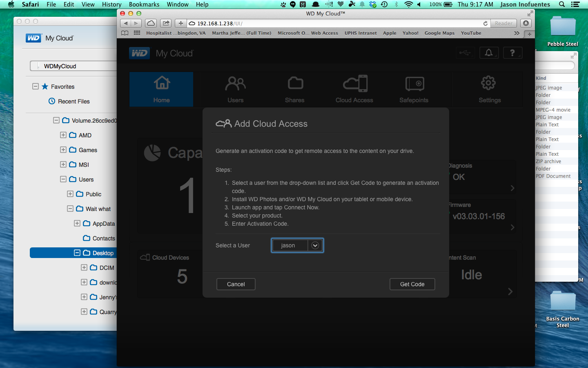Screen dimensions: 588x368
Task: Collapse the Users folder tree
Action: click(63, 179)
